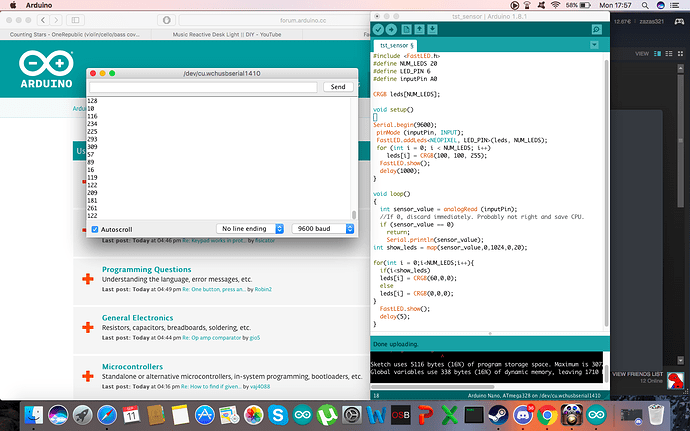Open Notification Center from the menu bar

click(674, 5)
